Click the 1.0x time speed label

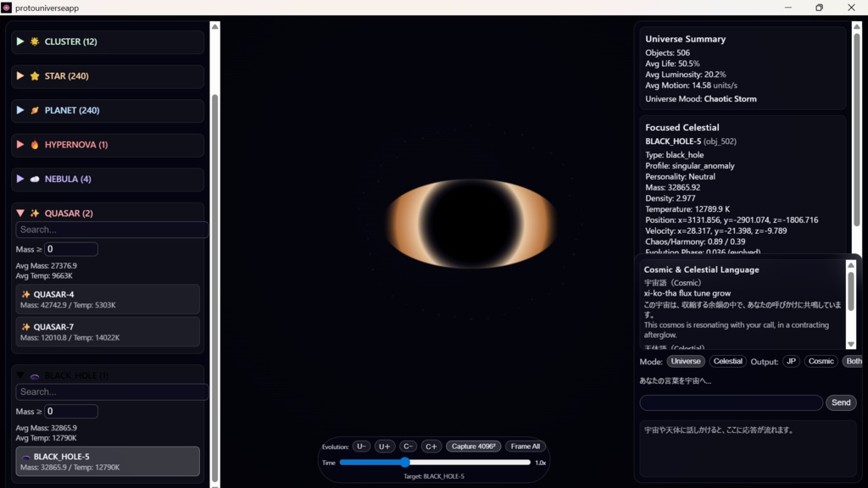[x=540, y=463]
